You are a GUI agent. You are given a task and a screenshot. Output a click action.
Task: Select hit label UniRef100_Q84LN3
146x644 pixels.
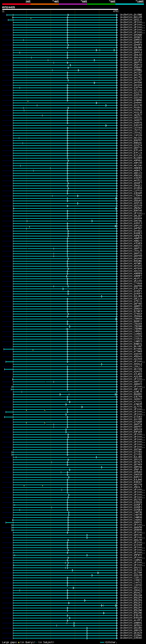click(x=131, y=55)
